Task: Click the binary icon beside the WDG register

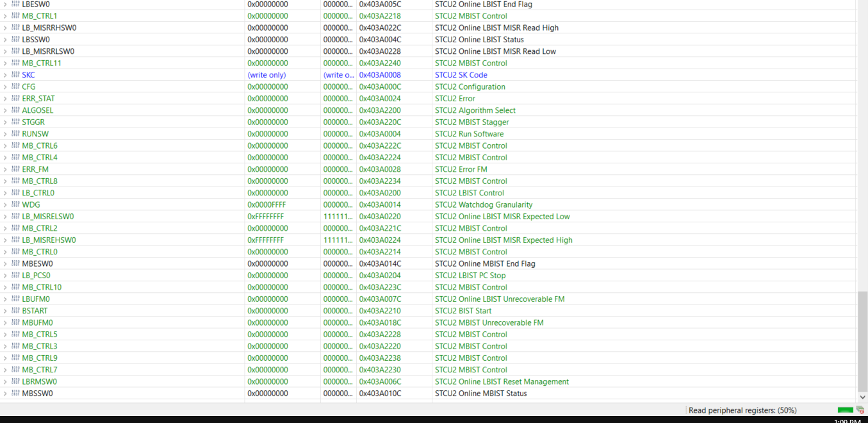Action: tap(15, 204)
